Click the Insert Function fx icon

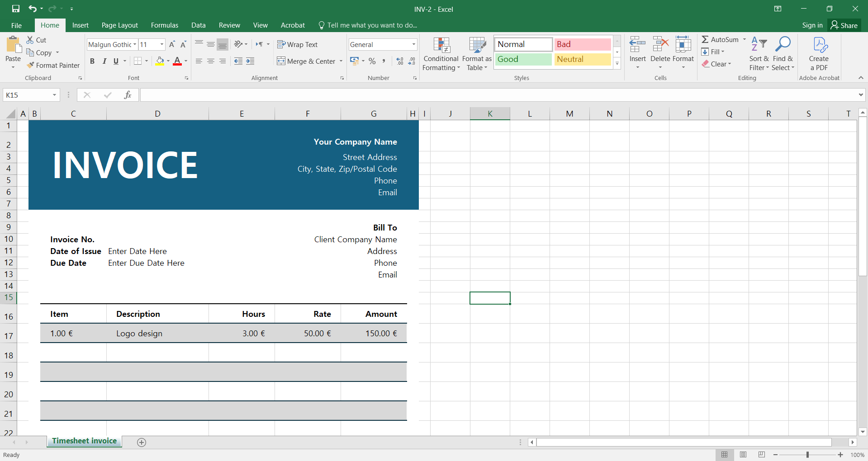pyautogui.click(x=128, y=95)
